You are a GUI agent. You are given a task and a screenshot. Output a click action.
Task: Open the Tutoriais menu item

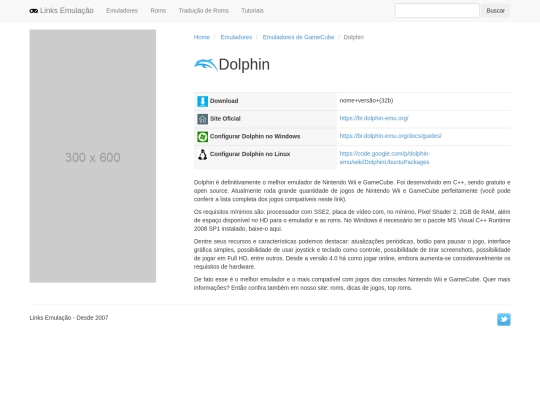tap(252, 11)
